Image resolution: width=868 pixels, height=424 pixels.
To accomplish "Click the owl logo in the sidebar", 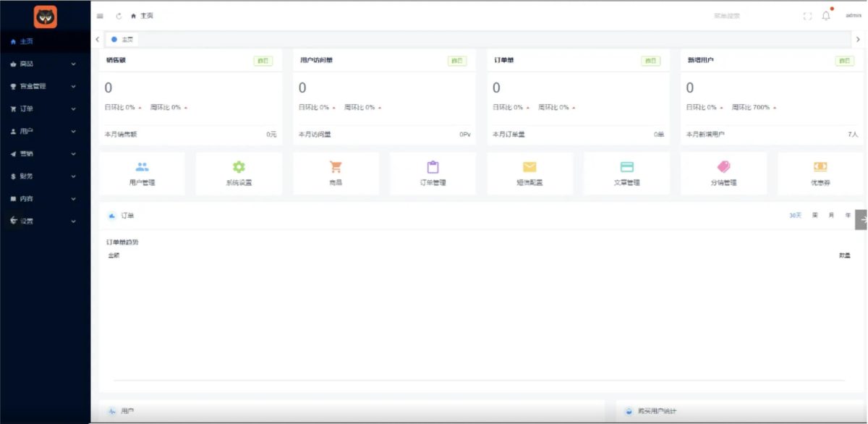I will pos(45,16).
